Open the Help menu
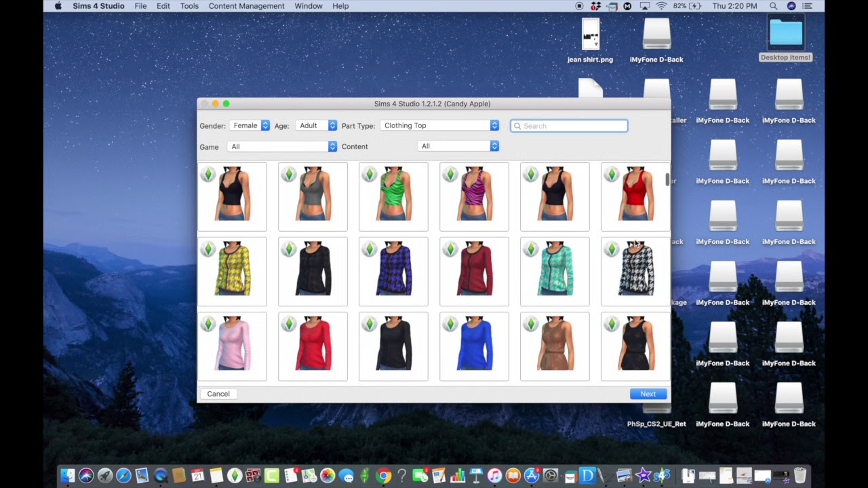 point(340,6)
